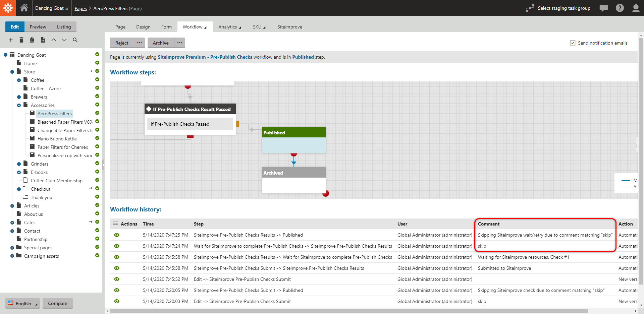Collapse the Dancing Goat root node
644x314 pixels.
pos(5,55)
